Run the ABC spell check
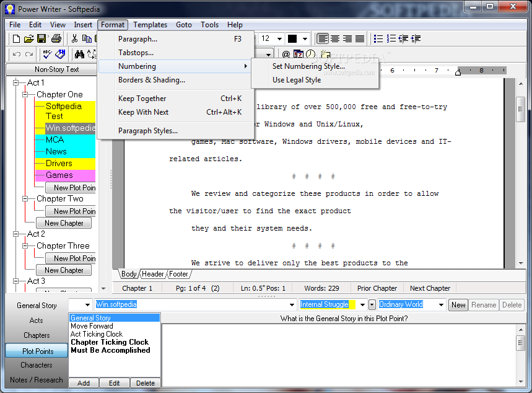The width and height of the screenshot is (532, 393). pos(47,54)
